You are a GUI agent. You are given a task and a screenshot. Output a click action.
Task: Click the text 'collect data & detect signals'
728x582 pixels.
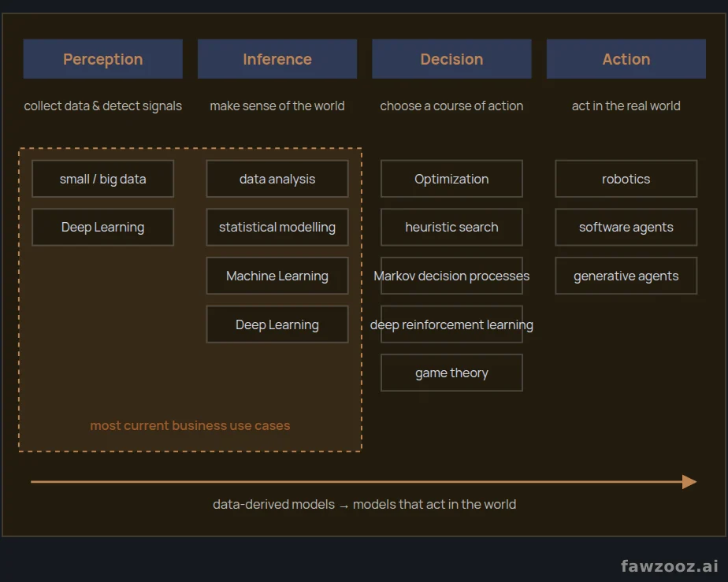click(103, 106)
